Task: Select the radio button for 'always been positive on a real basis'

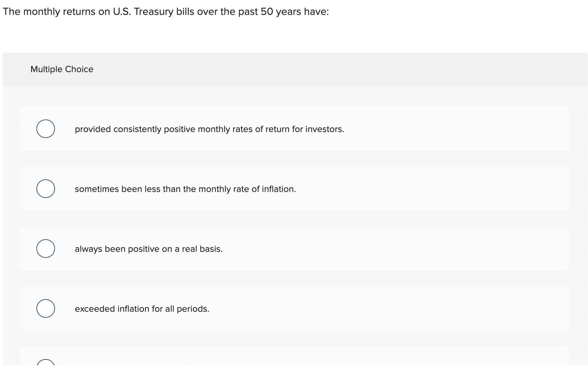Action: 45,249
